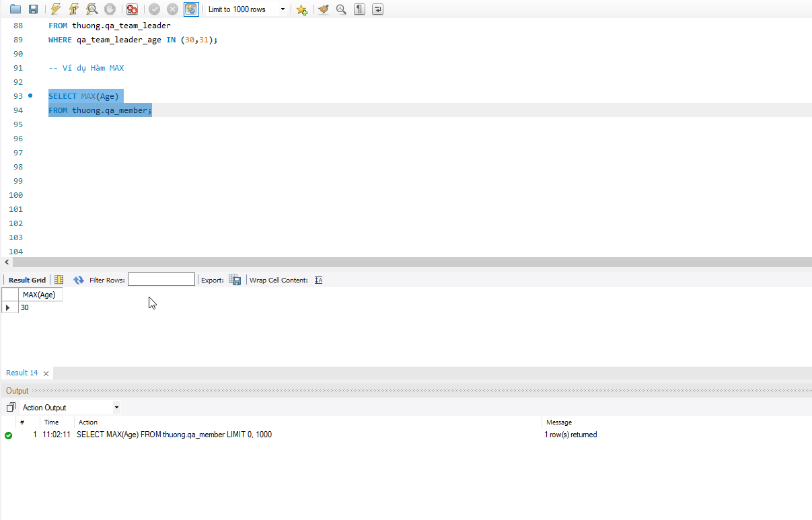Toggle the form editor grid icon
This screenshot has height=520, width=812.
(59, 280)
